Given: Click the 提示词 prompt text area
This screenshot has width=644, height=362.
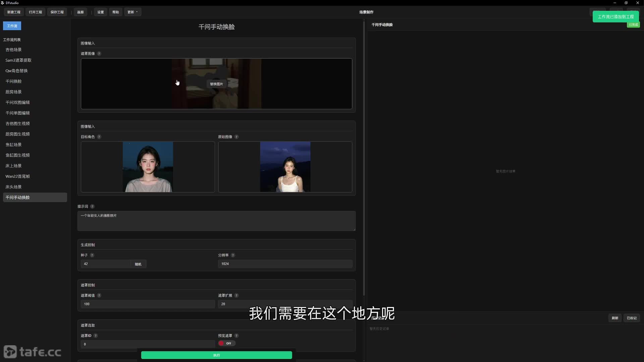Looking at the screenshot, I should [x=216, y=221].
